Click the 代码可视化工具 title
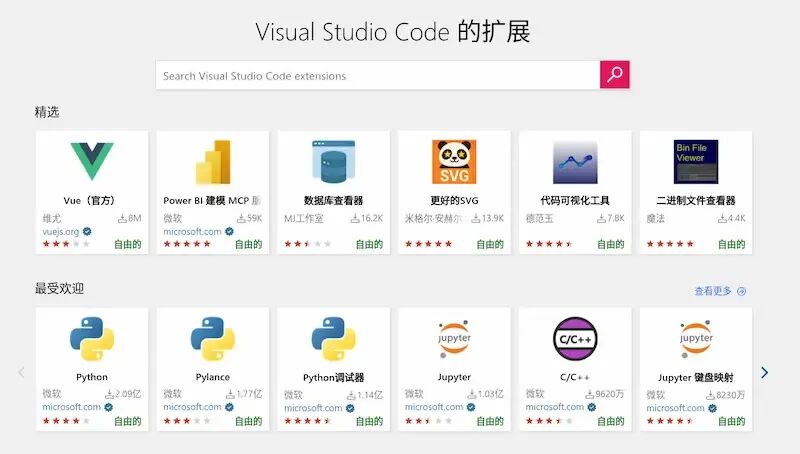800x454 pixels. tap(575, 200)
